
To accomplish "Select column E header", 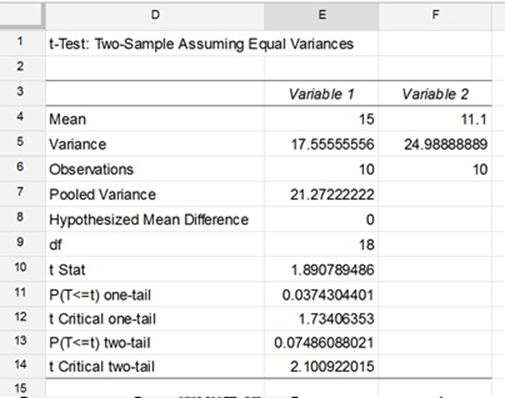I will [321, 15].
